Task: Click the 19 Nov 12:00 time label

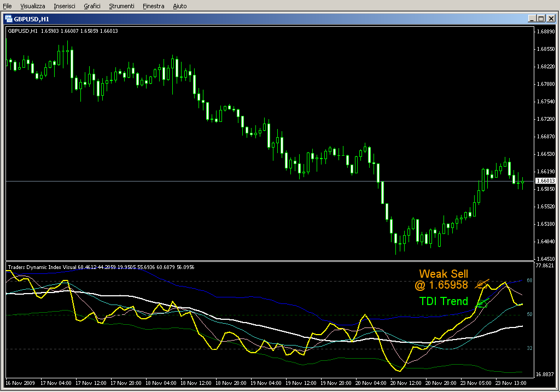Action: click(x=301, y=383)
